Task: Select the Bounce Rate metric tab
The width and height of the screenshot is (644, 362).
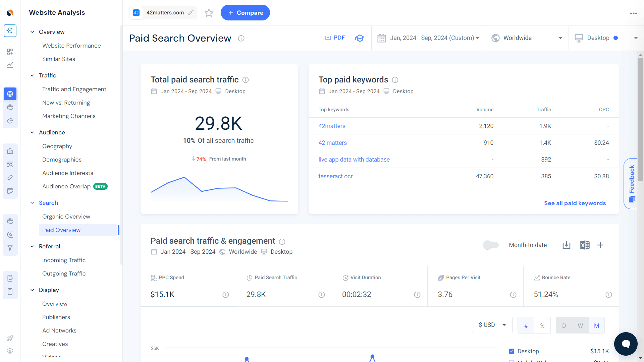Action: pos(571,286)
